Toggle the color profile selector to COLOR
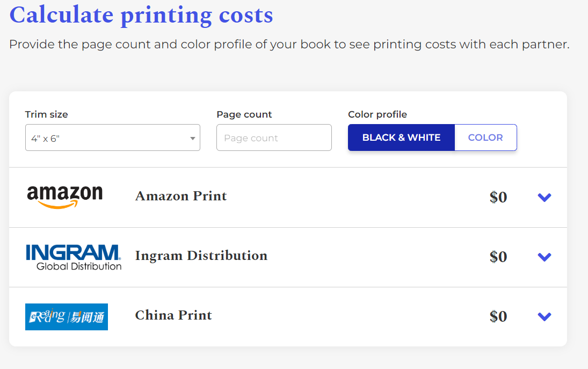This screenshot has height=369, width=588. coord(485,138)
